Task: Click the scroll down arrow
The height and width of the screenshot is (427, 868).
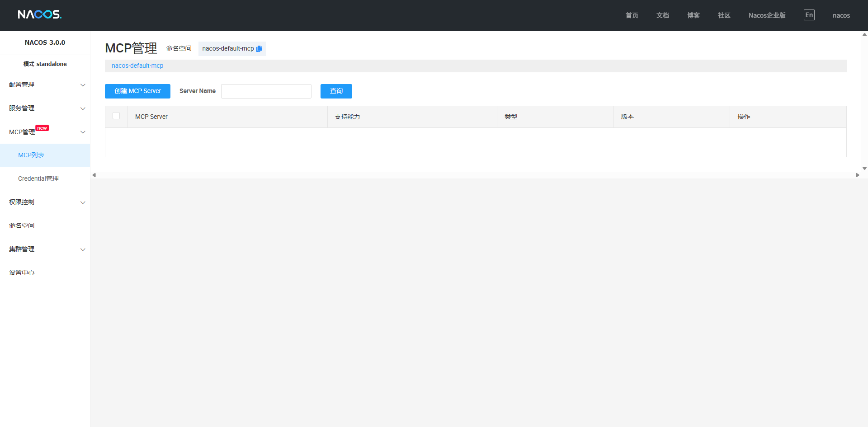Action: pyautogui.click(x=864, y=168)
